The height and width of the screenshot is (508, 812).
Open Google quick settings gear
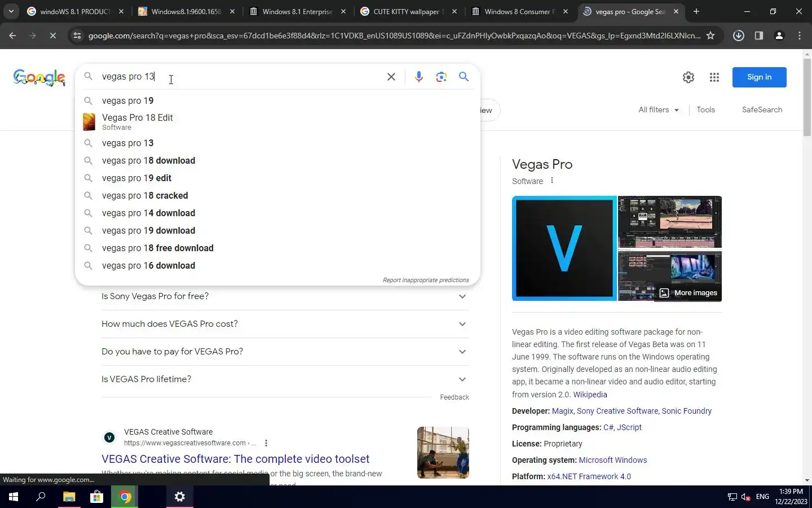pos(688,77)
